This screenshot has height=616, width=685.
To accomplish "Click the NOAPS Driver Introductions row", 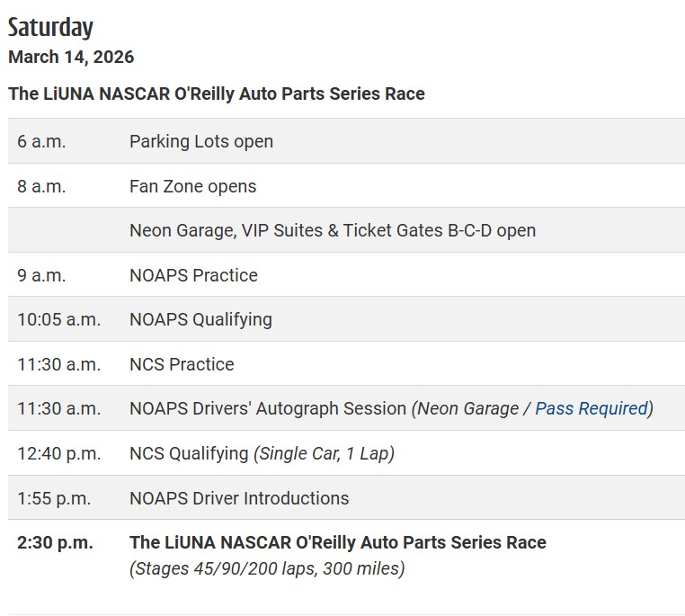I will pyautogui.click(x=239, y=498).
